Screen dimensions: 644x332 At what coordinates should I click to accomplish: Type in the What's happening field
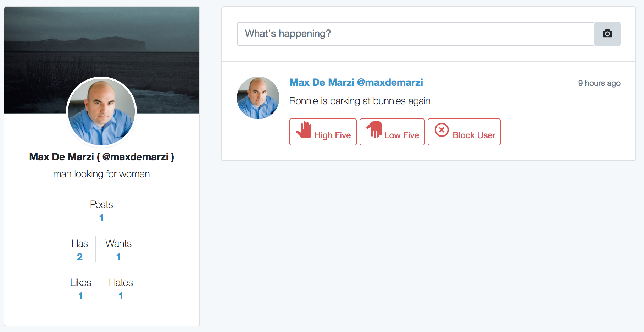coord(415,34)
